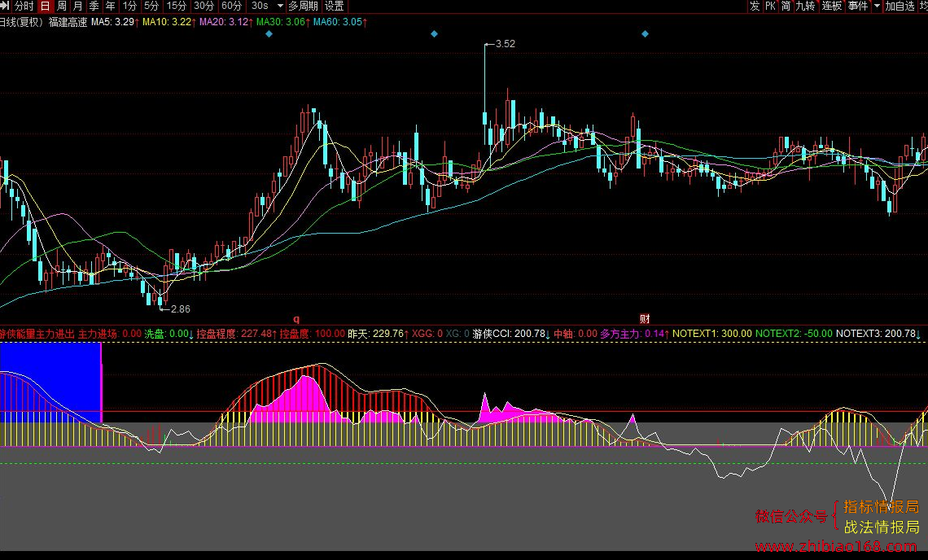Click the 发 toolbar button
The width and height of the screenshot is (928, 560).
coord(755,6)
